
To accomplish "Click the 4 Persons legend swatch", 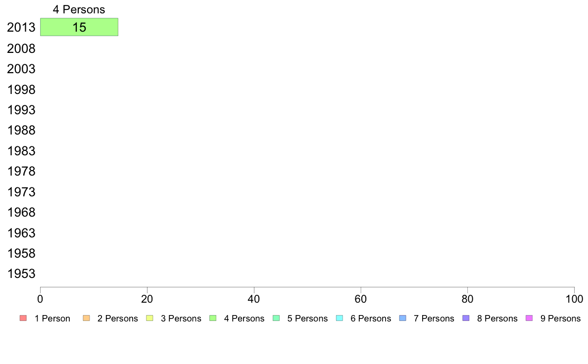I will point(213,318).
